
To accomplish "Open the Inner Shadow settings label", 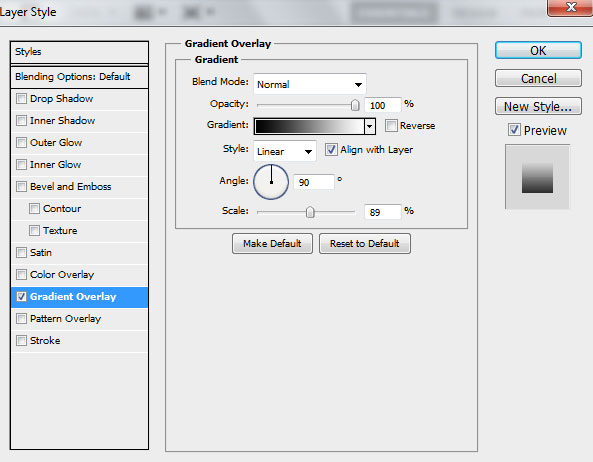I will [x=62, y=121].
